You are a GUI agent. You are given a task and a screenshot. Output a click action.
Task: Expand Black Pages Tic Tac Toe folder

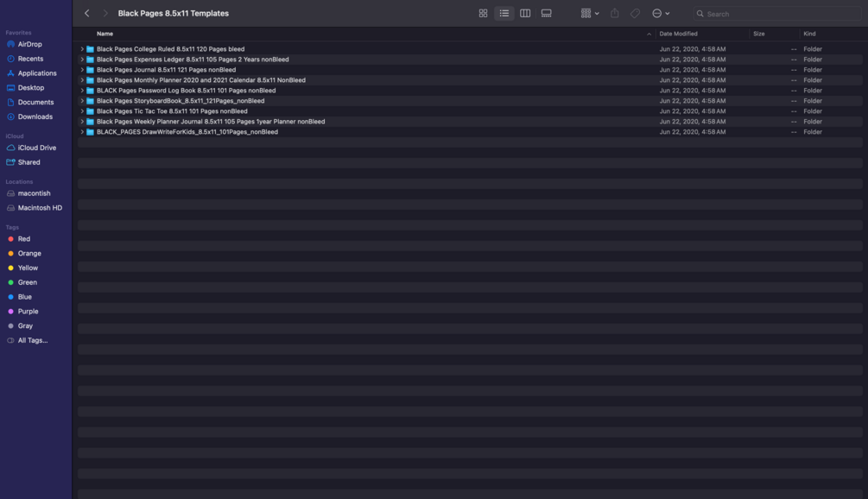coord(82,111)
